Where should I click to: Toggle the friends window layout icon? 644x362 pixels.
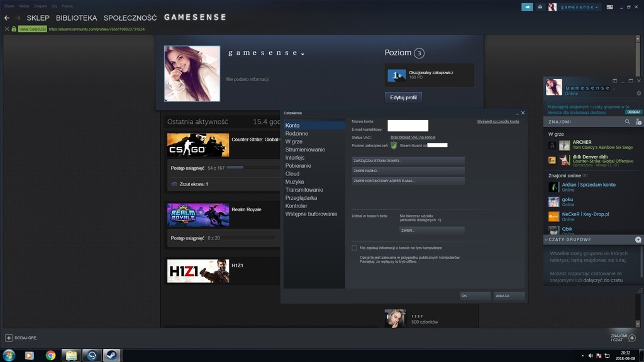point(614,81)
